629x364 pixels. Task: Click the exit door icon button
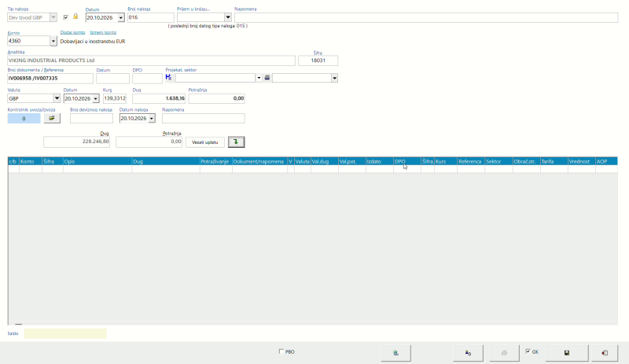click(x=605, y=353)
